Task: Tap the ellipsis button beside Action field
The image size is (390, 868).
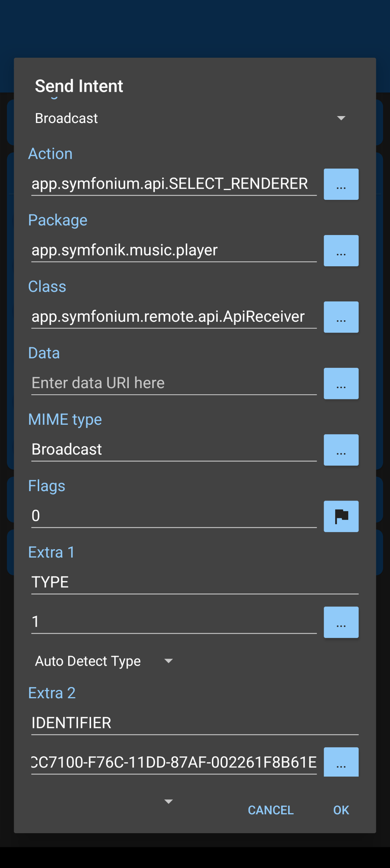Action: point(341,184)
